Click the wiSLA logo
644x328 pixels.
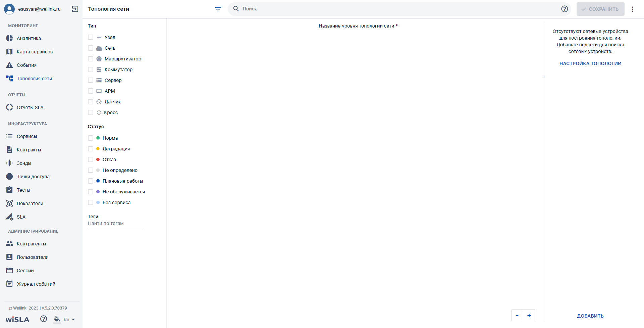pos(17,319)
